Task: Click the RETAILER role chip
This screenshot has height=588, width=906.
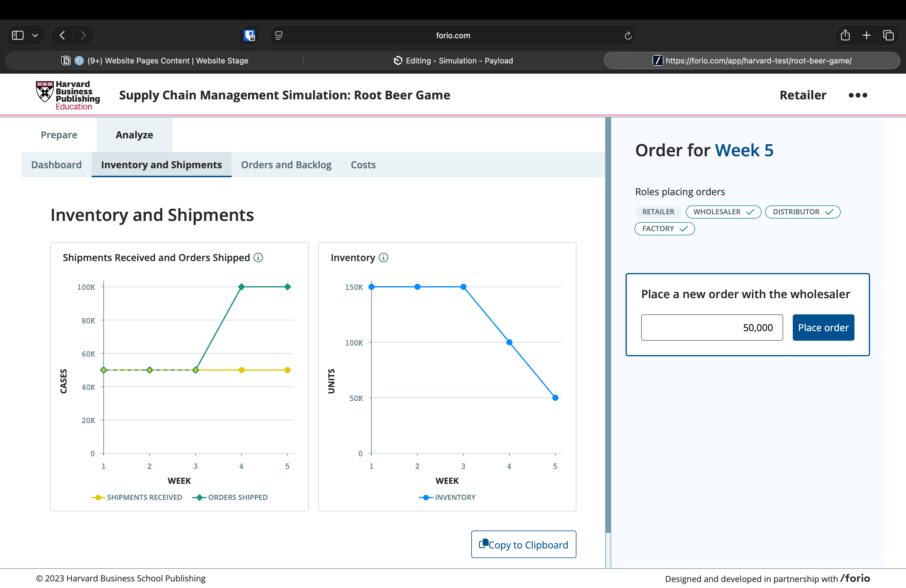Action: pos(658,212)
